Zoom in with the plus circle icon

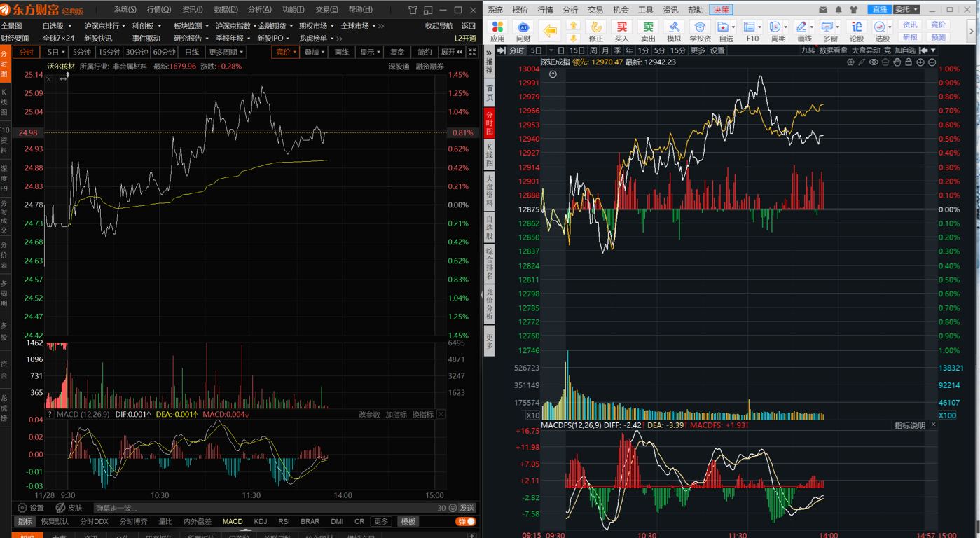(x=920, y=62)
